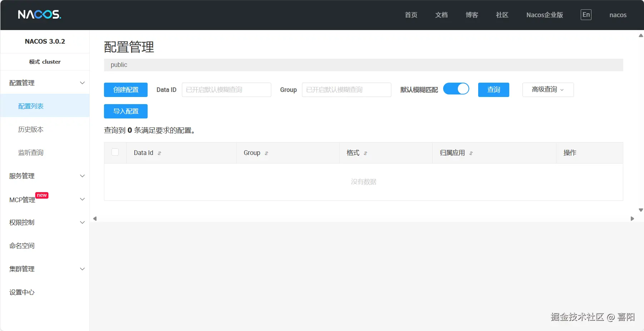The width and height of the screenshot is (644, 331).
Task: Open the 社区 top navigation link
Action: pos(502,15)
